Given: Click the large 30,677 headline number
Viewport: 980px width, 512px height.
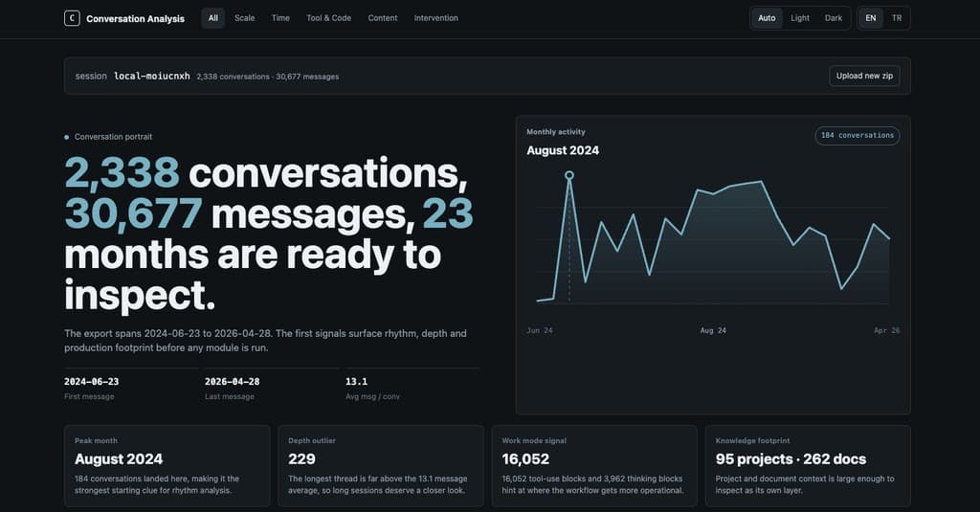Looking at the screenshot, I should click(133, 213).
